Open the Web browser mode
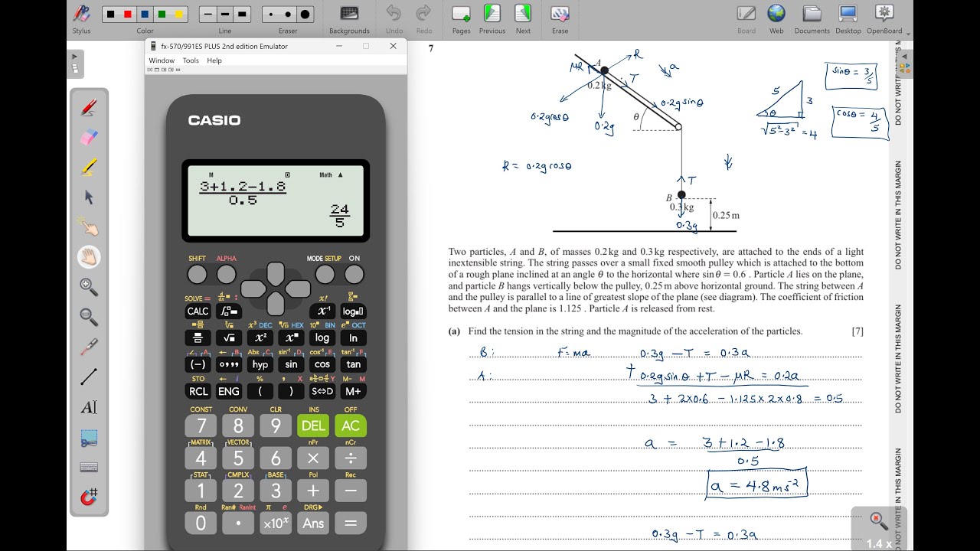The image size is (980, 551). click(776, 14)
